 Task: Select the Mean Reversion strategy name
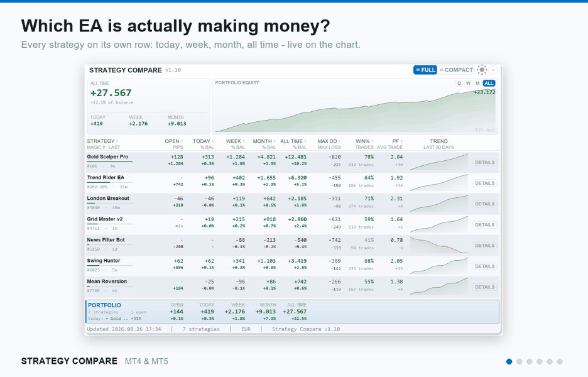pos(107,281)
